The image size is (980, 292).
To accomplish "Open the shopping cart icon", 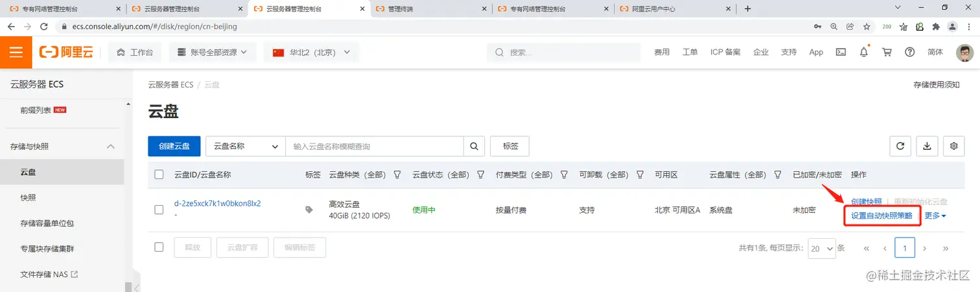I will coord(887,53).
